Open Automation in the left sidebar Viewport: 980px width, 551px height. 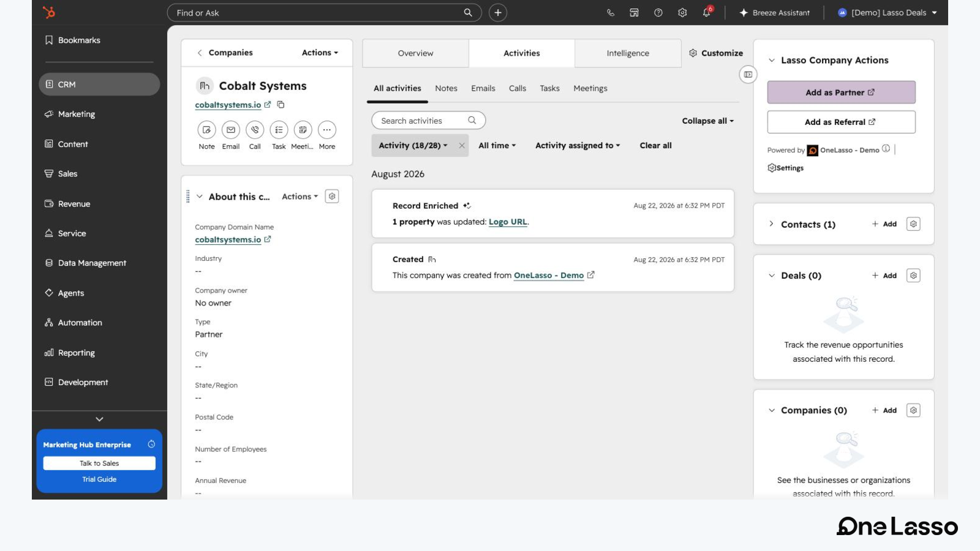(80, 323)
